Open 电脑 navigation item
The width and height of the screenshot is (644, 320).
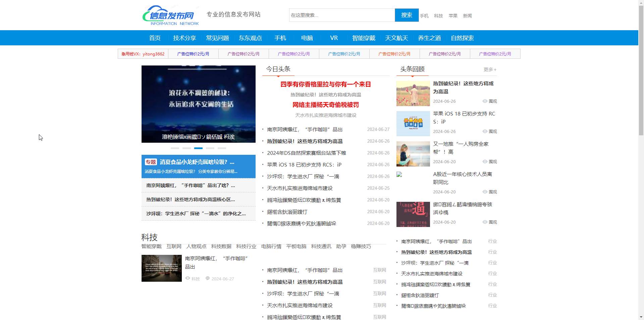(x=307, y=38)
